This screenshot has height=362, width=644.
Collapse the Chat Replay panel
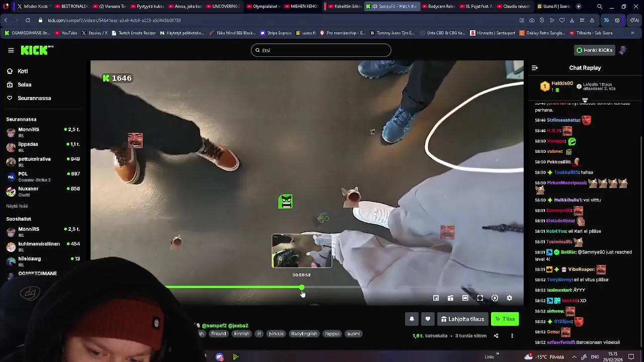[x=535, y=68]
